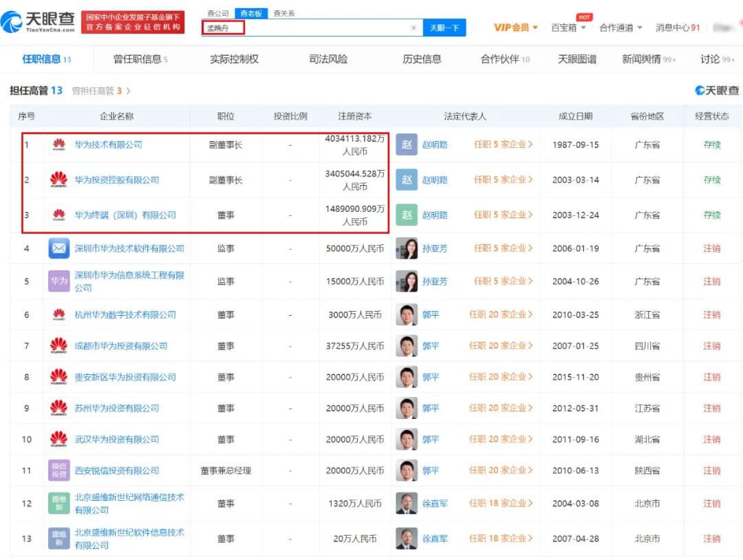Click the 华为 square icon of 深圳市华为信息系统工程有限公司
Screen dimensions: 743x560
click(x=59, y=281)
